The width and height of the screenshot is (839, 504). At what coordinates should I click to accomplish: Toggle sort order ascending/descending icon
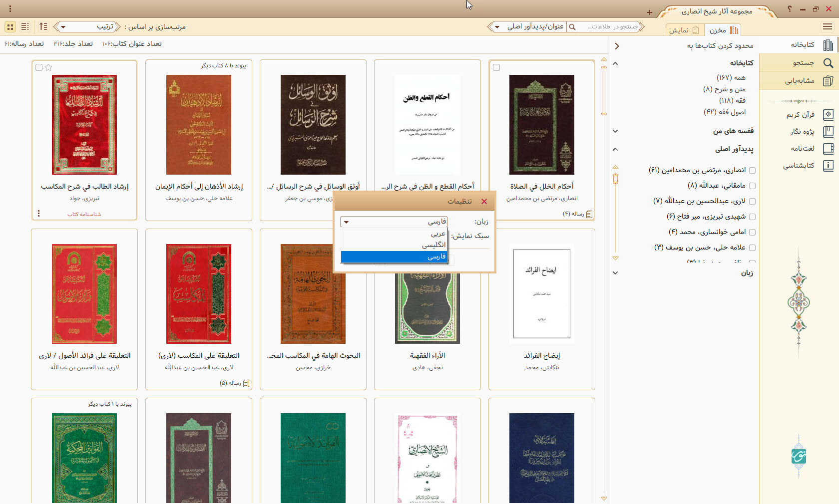click(x=43, y=26)
